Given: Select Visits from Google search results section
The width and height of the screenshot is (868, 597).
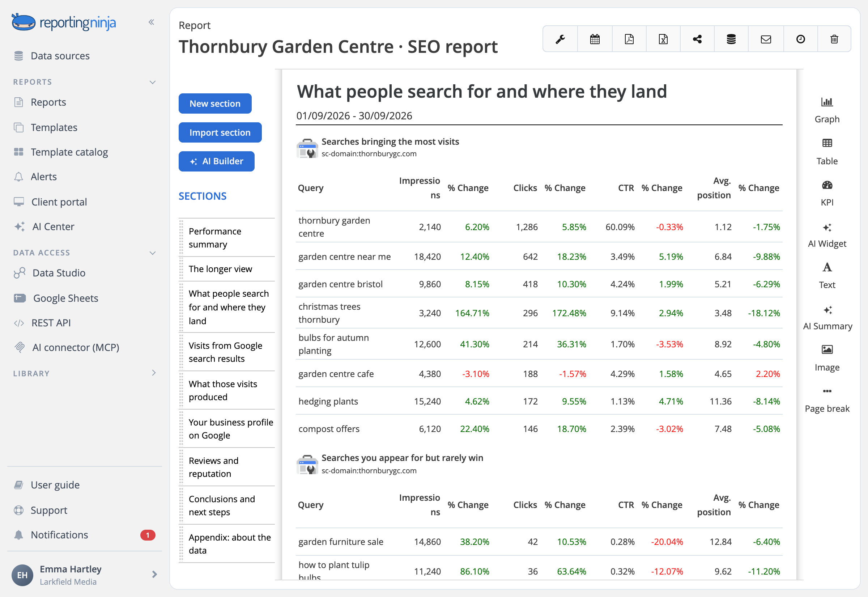Looking at the screenshot, I should (x=227, y=352).
